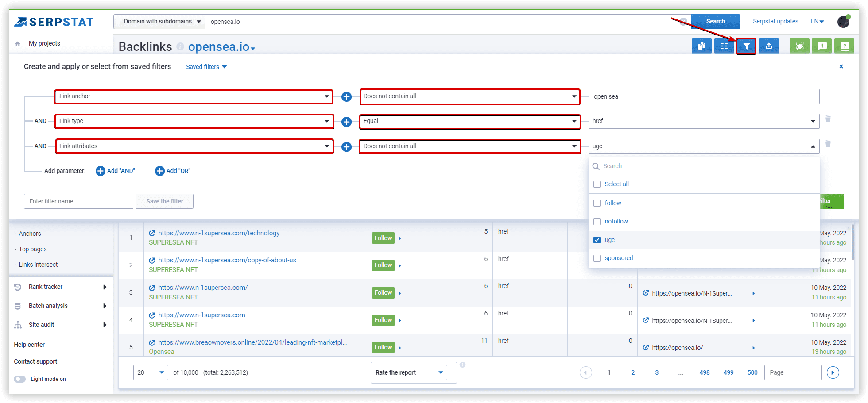Screen dimensions: 868x403
Task: Click plus icon next to Link type
Action: (346, 122)
